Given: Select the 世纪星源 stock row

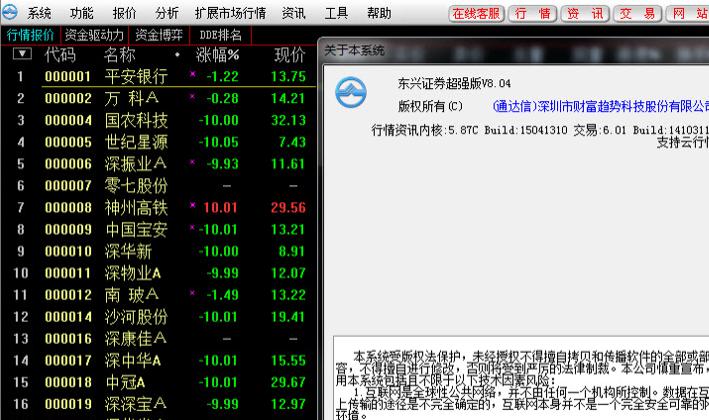Looking at the screenshot, I should (x=158, y=142).
